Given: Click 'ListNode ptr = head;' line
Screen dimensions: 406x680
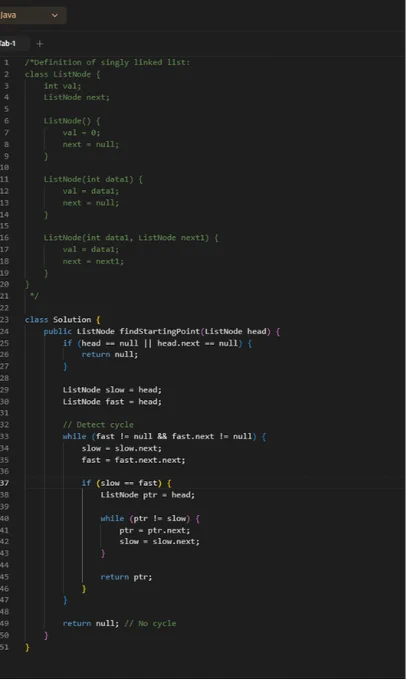Looking at the screenshot, I should click(x=147, y=495).
